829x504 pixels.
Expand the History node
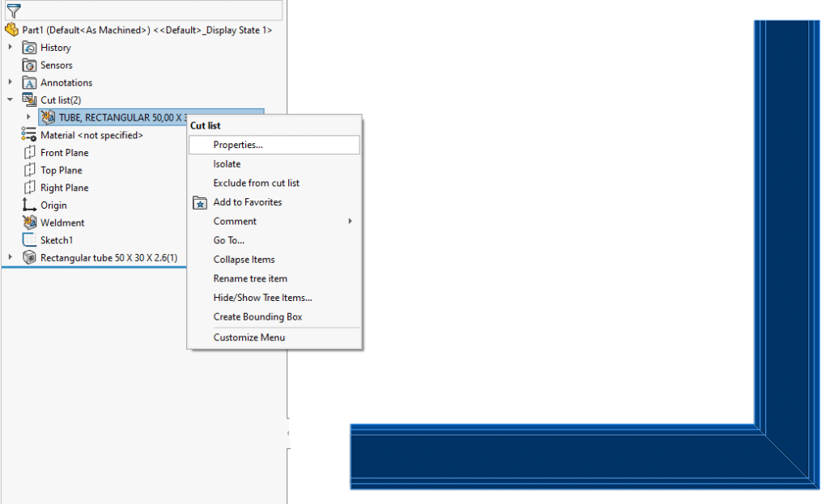coord(10,47)
